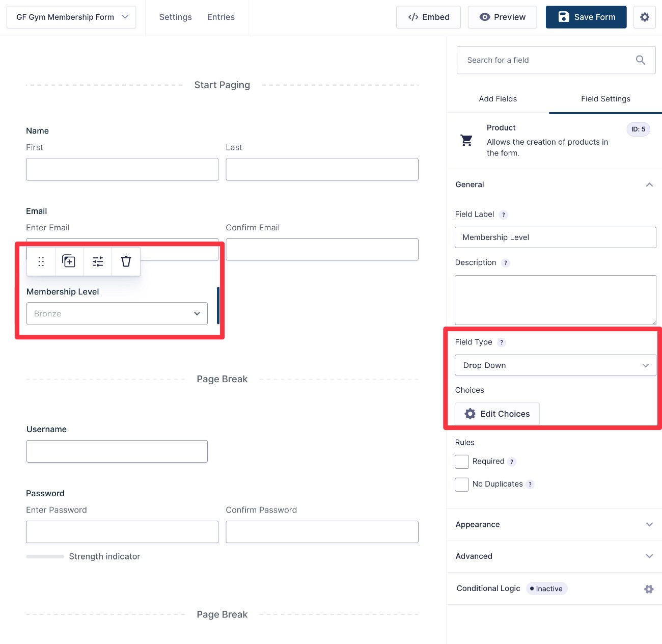Image resolution: width=662 pixels, height=644 pixels.
Task: Click the Description text area
Action: pos(555,300)
